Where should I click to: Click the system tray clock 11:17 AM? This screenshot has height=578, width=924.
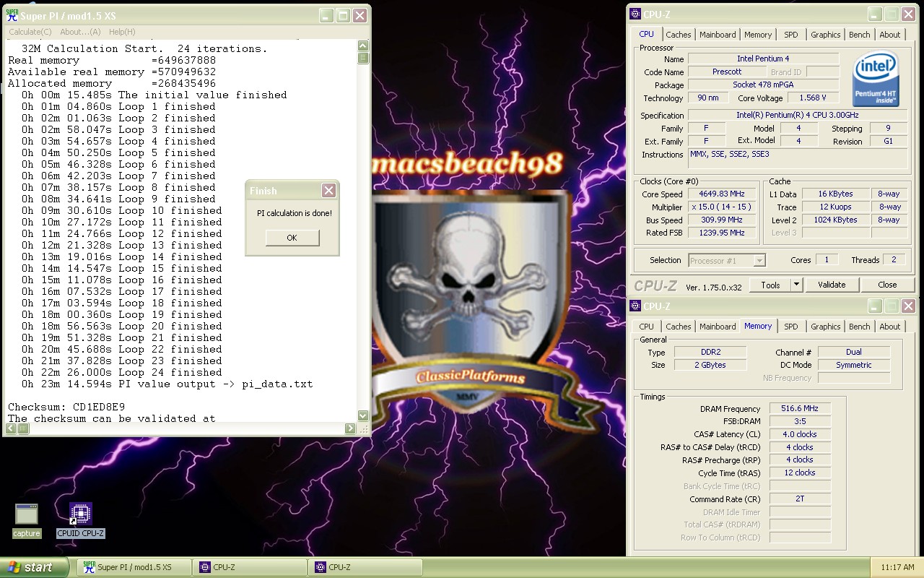pyautogui.click(x=897, y=567)
